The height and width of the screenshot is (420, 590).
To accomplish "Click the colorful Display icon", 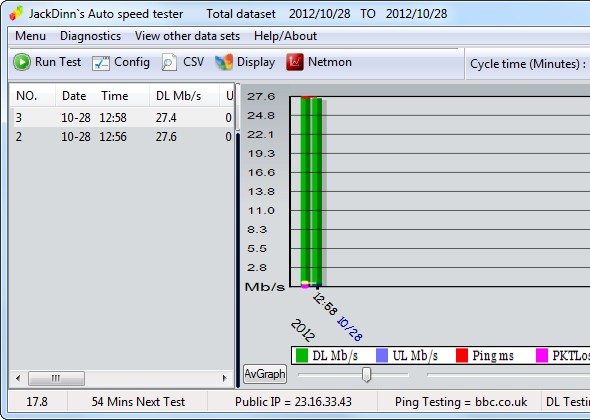I will pos(224,62).
